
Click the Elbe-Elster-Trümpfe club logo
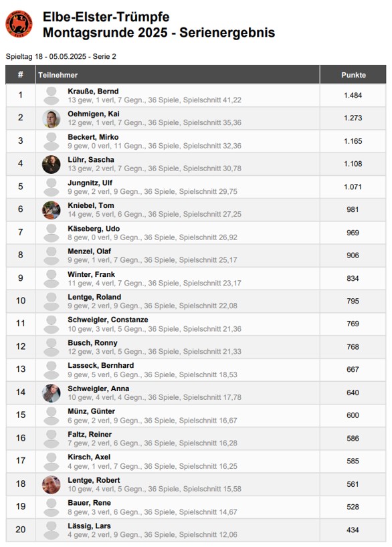pos(19,23)
